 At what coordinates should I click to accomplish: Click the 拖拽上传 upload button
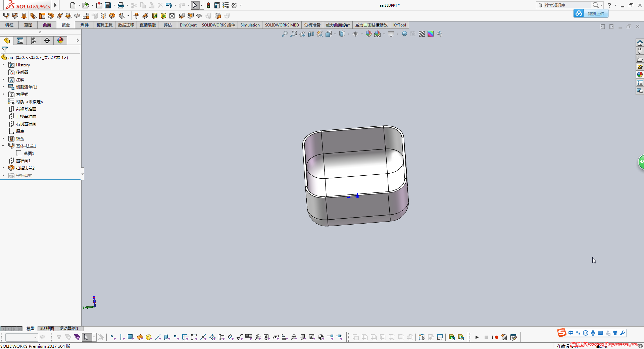coord(591,13)
